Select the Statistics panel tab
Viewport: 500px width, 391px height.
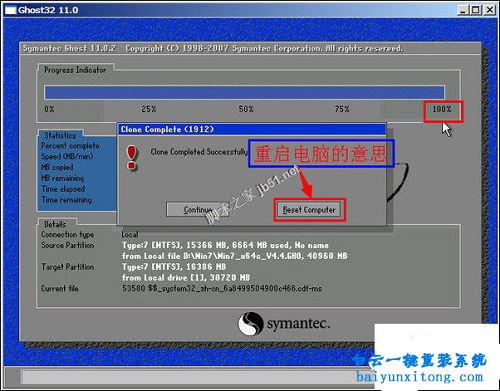60,135
